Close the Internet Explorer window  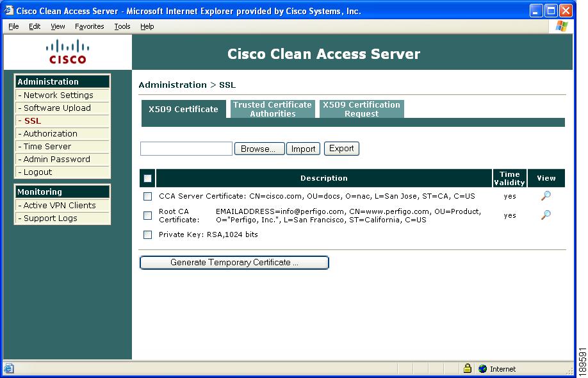coord(566,10)
